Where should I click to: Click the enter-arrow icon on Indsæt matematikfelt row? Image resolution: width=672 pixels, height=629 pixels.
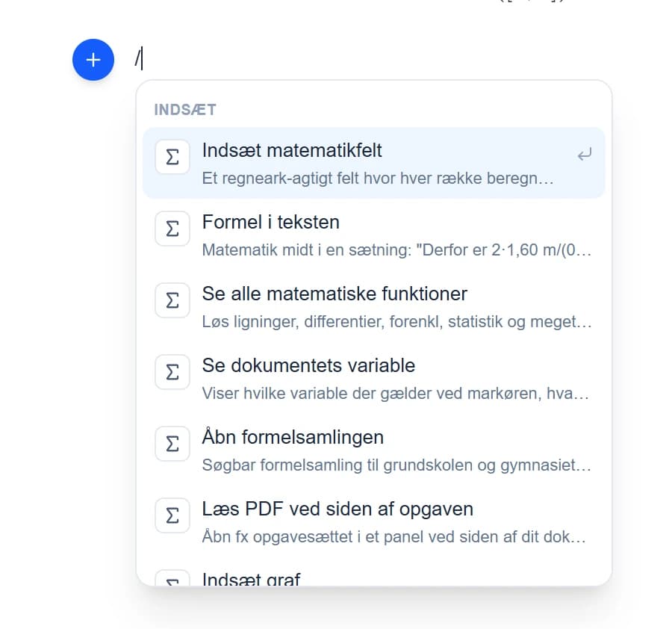coord(584,155)
